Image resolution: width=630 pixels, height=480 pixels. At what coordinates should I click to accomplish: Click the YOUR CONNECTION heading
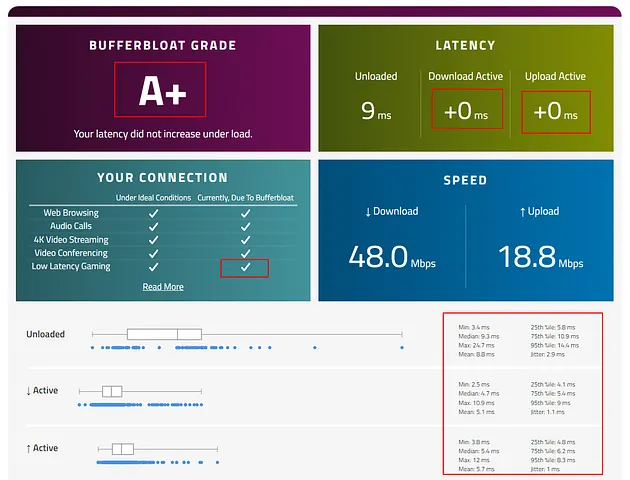[163, 178]
